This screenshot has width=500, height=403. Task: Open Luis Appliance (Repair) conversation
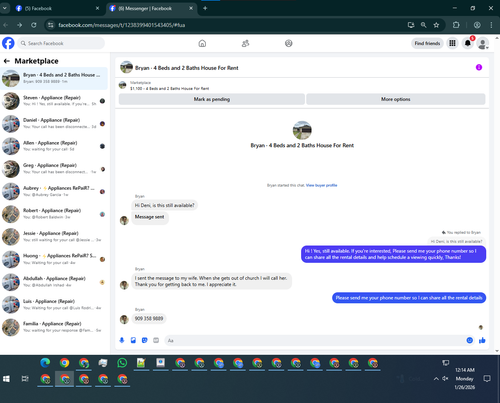click(x=54, y=305)
